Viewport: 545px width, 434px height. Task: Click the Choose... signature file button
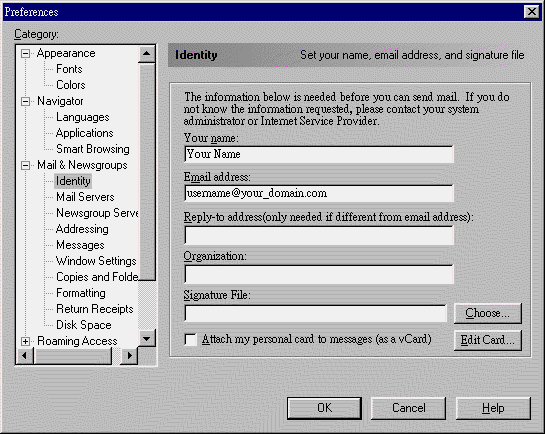tap(488, 313)
